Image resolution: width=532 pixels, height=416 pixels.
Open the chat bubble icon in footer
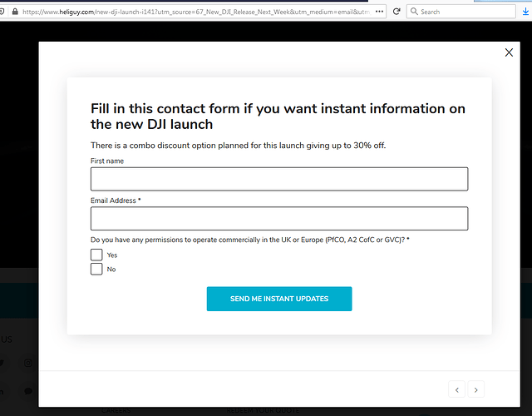coord(28,391)
